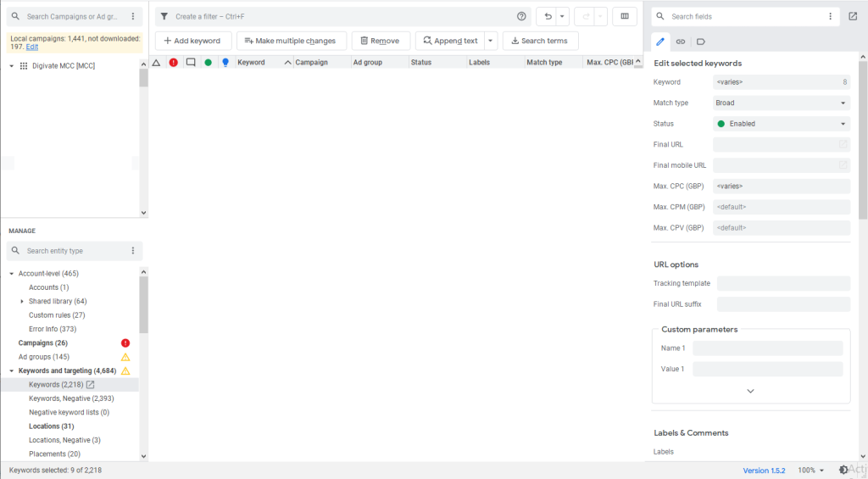Select Campaigns (26) in the tree
868x479 pixels.
point(43,343)
